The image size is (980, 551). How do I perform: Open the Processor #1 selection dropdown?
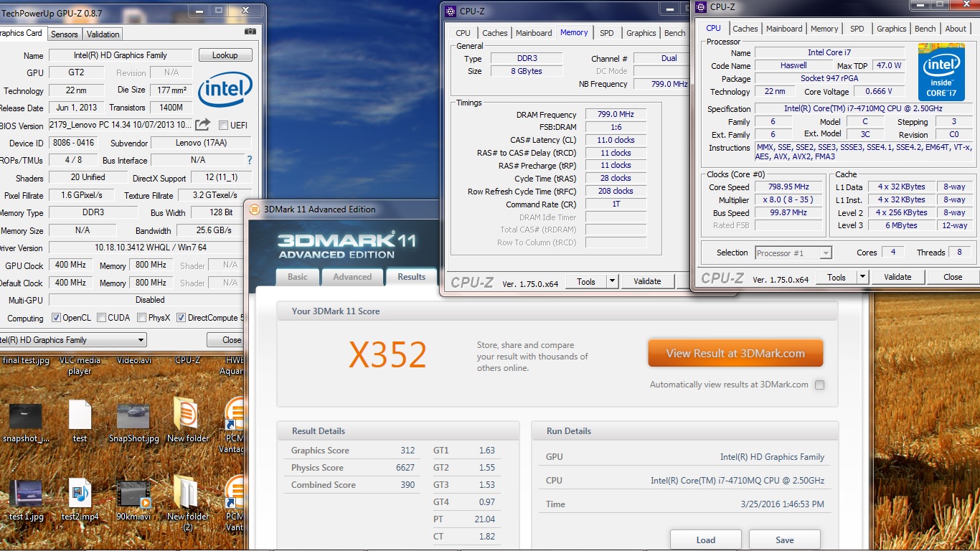[x=793, y=253]
